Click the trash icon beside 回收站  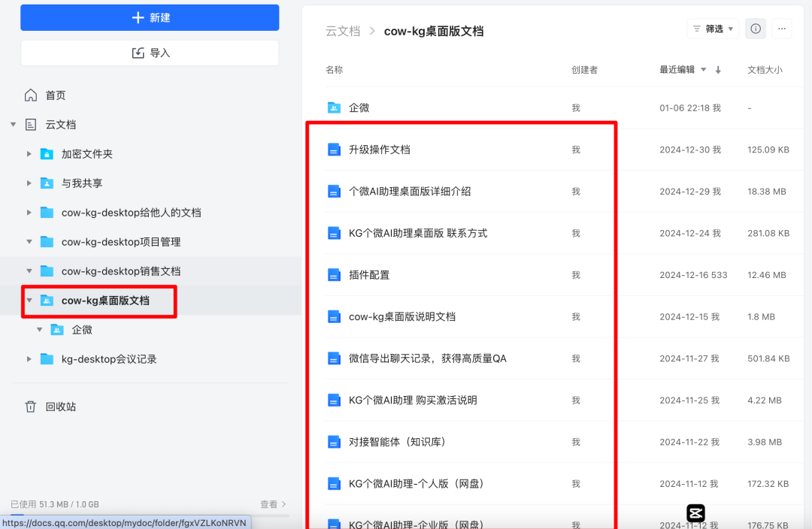tap(31, 407)
